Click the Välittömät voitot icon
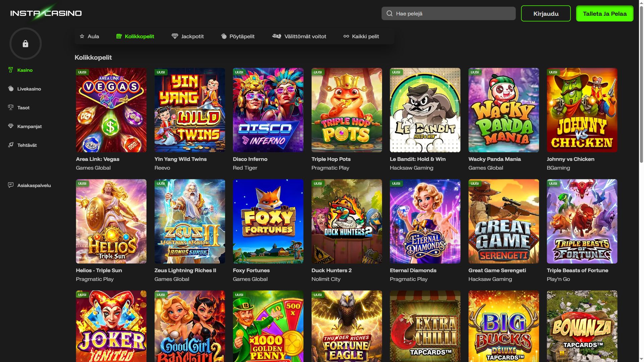 pos(277,36)
